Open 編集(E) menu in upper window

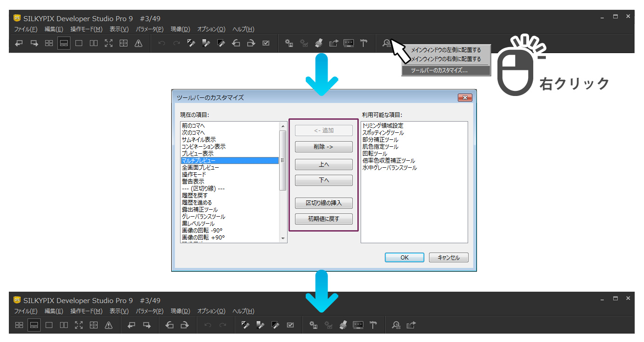click(54, 29)
